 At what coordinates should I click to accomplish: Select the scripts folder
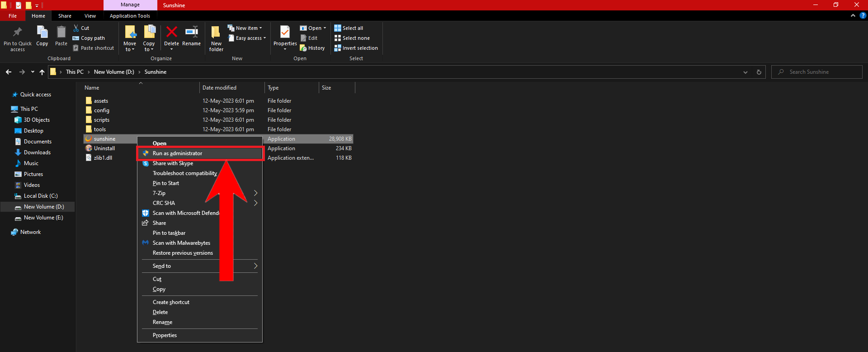click(x=101, y=120)
